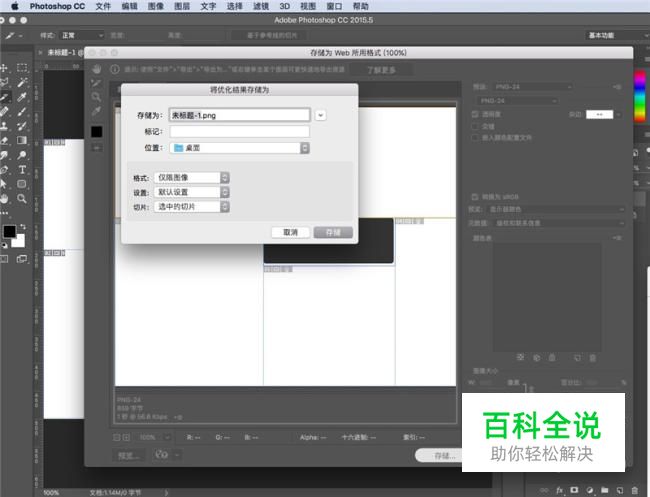Select the Clone Stamp tool
Viewport: 650px width, 497px height.
(4, 126)
